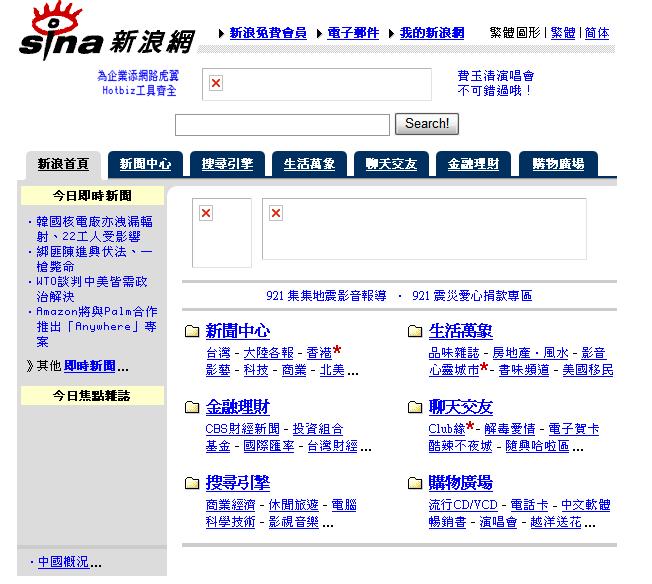Click the folder icon beside 金融理財

[192, 407]
